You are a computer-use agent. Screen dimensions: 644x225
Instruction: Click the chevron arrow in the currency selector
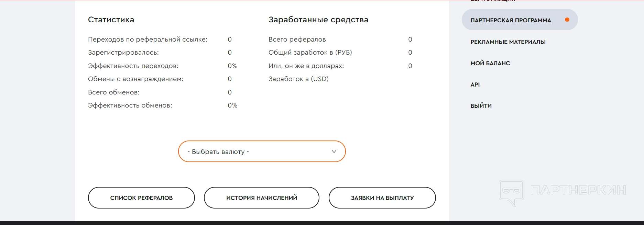[334, 151]
